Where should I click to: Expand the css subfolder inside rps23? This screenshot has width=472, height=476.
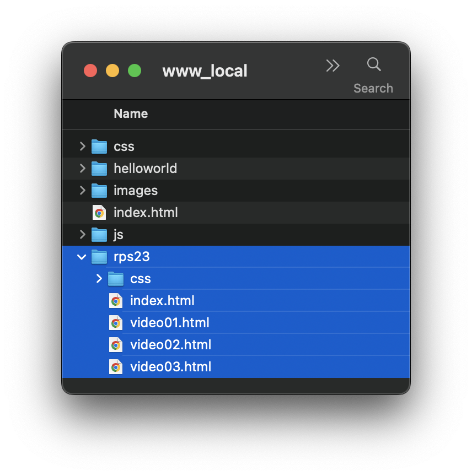(x=99, y=279)
